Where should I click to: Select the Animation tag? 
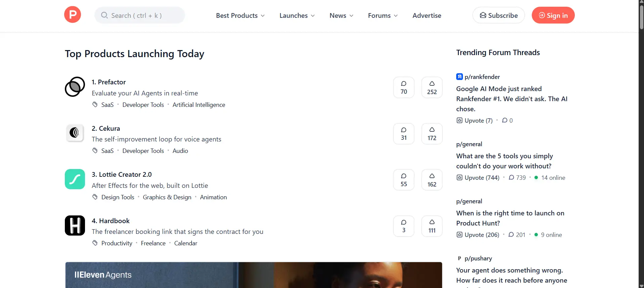[x=213, y=197]
